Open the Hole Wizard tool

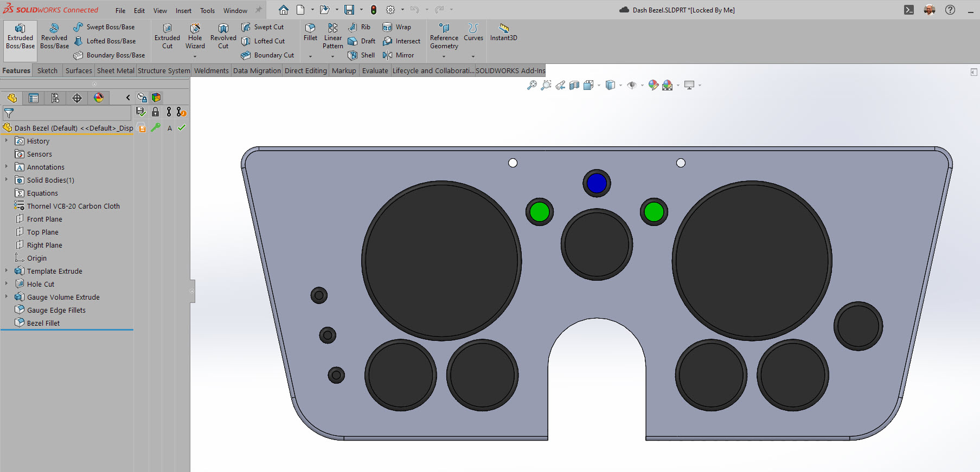pyautogui.click(x=195, y=36)
